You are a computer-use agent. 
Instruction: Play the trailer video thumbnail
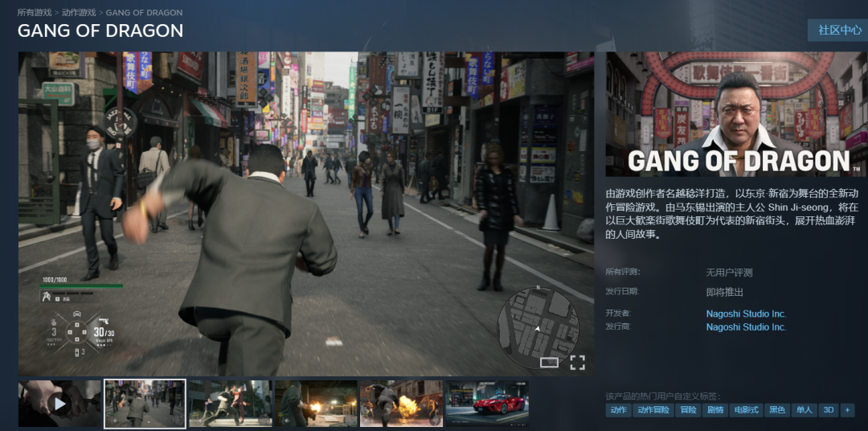(x=60, y=403)
